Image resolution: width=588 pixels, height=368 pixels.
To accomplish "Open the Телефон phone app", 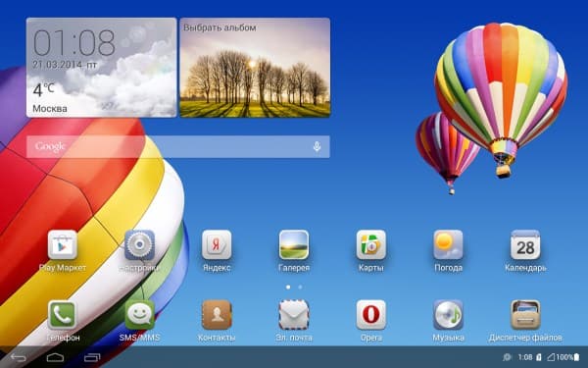I will [x=63, y=315].
